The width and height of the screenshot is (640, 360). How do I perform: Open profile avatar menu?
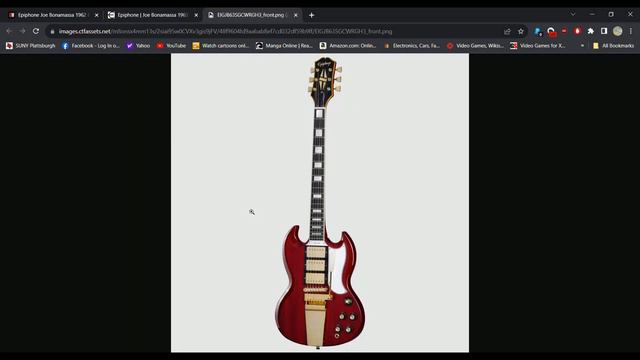618,31
